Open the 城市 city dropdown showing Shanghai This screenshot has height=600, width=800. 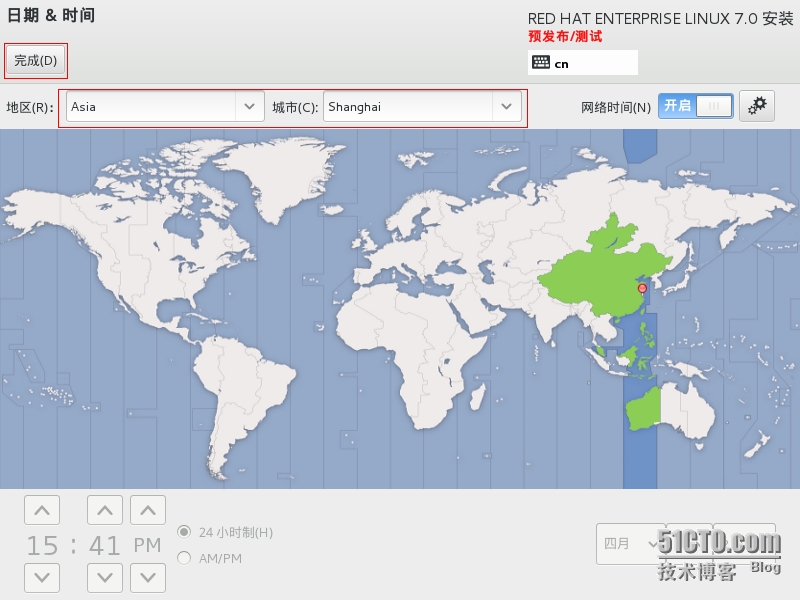[422, 107]
